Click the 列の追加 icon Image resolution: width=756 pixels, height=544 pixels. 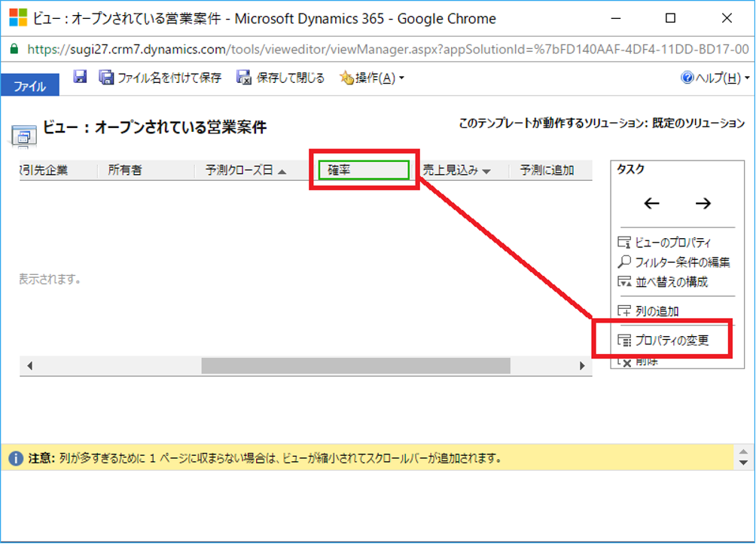pyautogui.click(x=624, y=311)
